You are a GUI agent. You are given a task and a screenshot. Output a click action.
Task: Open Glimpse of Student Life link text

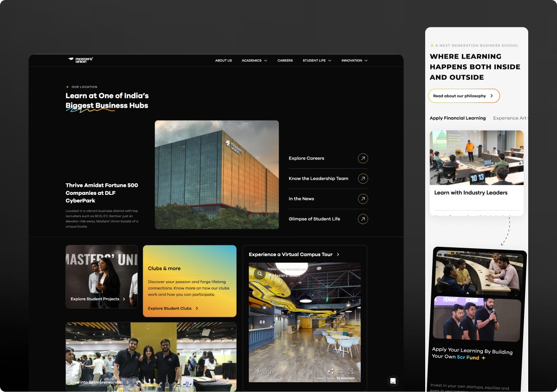pos(314,219)
